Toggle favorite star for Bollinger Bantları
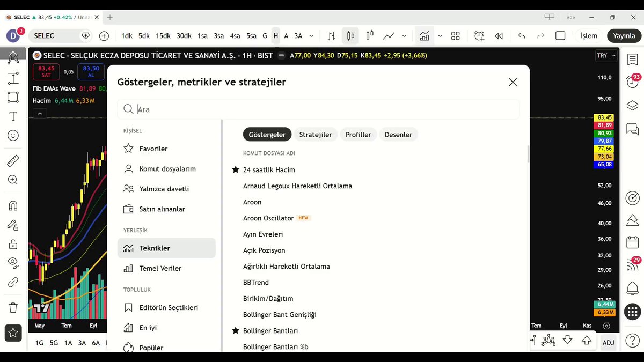The image size is (644, 362). pyautogui.click(x=235, y=330)
